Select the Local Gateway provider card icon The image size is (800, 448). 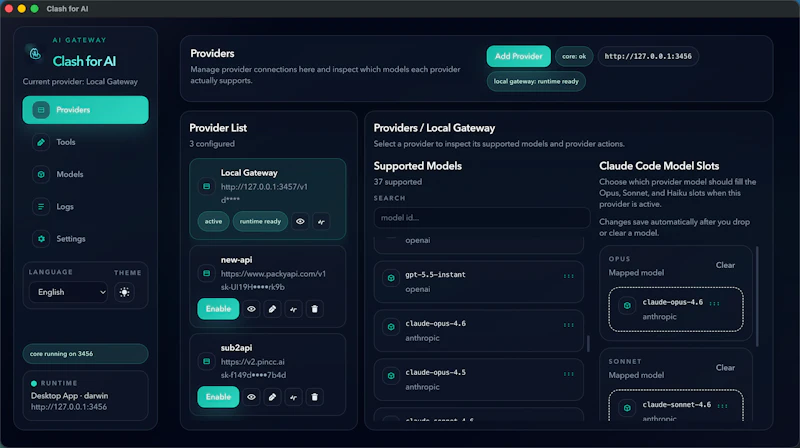tap(207, 186)
